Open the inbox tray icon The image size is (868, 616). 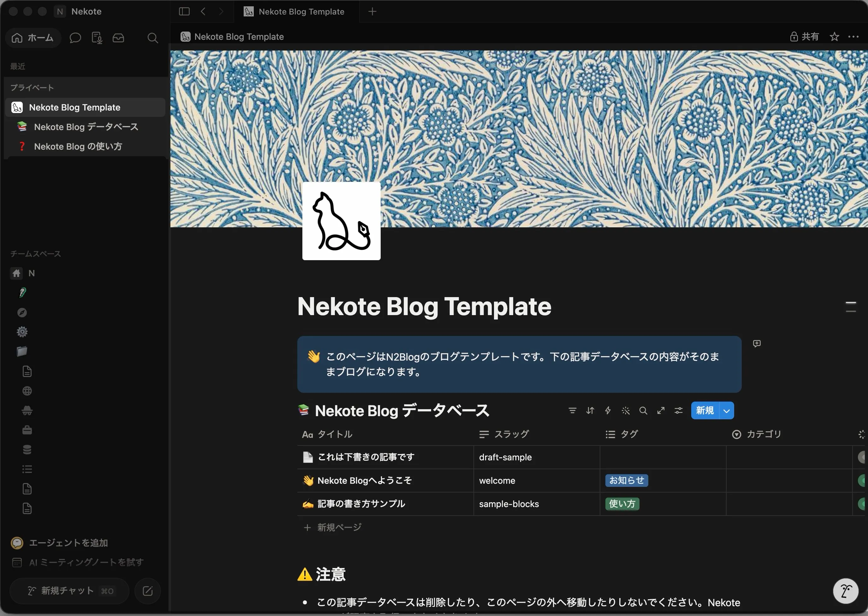[x=118, y=38]
